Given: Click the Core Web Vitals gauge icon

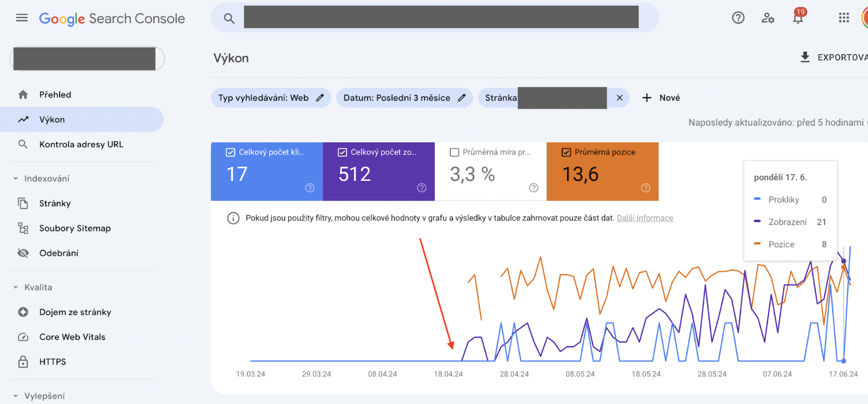Looking at the screenshot, I should pos(23,337).
